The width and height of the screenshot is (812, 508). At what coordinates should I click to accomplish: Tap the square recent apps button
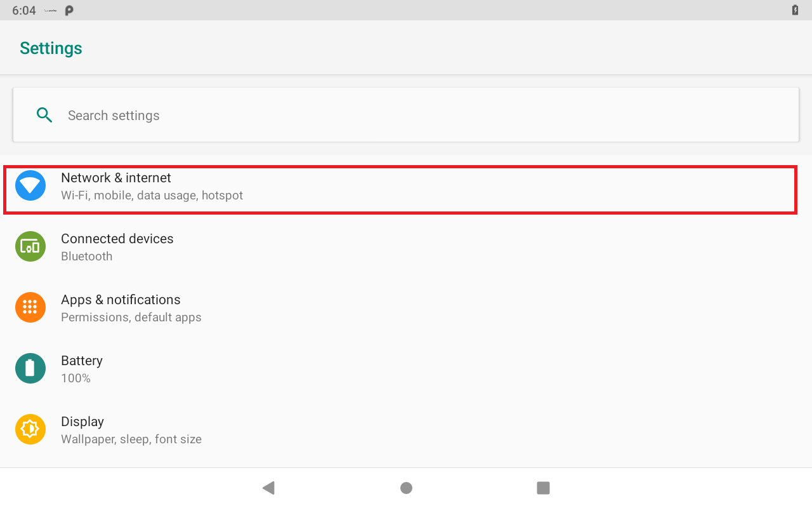[x=543, y=488]
